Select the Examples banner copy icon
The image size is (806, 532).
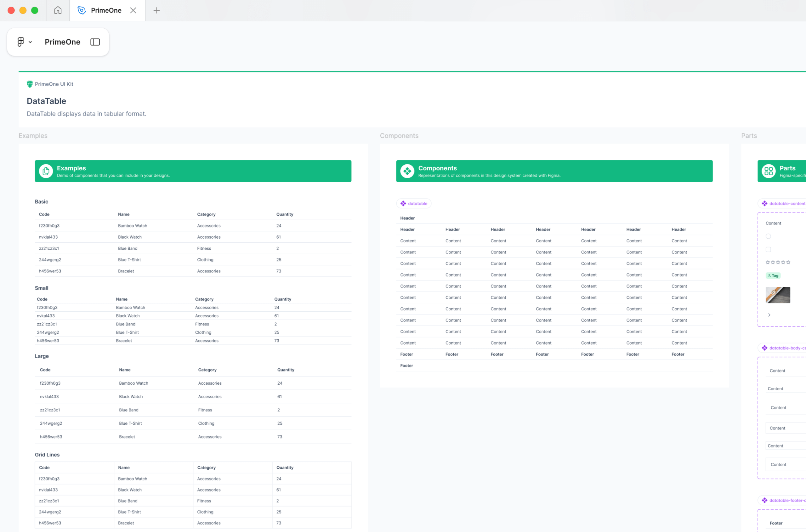pos(46,171)
